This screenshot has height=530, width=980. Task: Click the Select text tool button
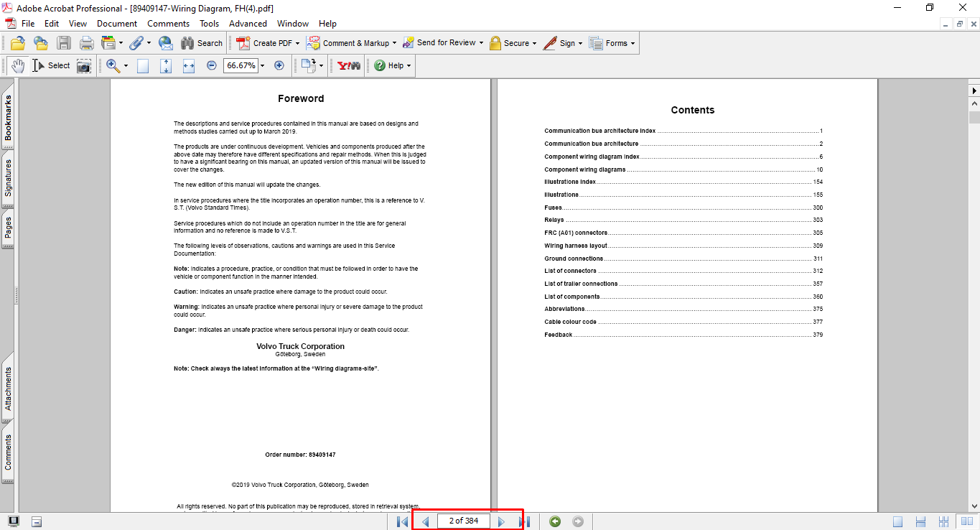coord(52,65)
